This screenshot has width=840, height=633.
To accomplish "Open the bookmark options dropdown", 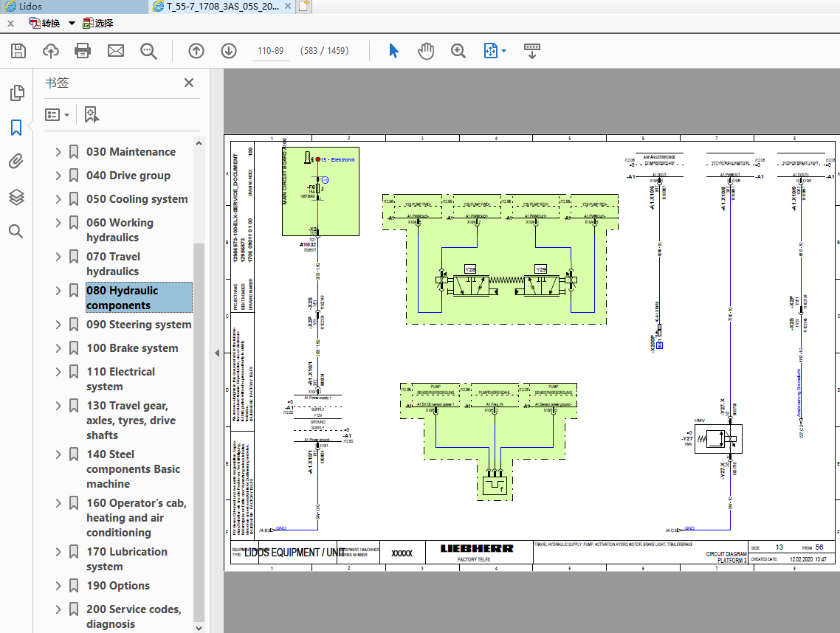I will [x=57, y=115].
